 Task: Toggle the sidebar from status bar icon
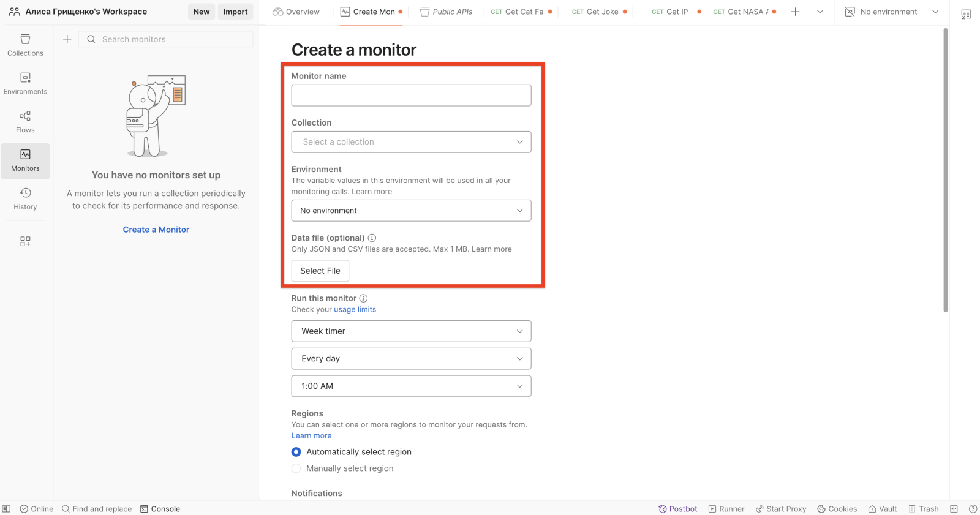[x=6, y=509]
